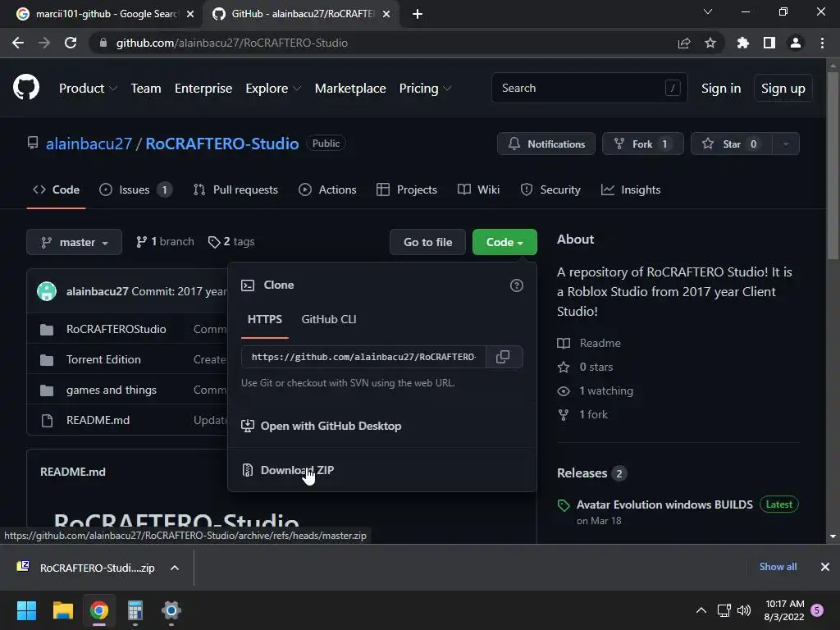Close the marcii101-github Google Search tab
Screen dimensions: 840x630
pos(190,14)
